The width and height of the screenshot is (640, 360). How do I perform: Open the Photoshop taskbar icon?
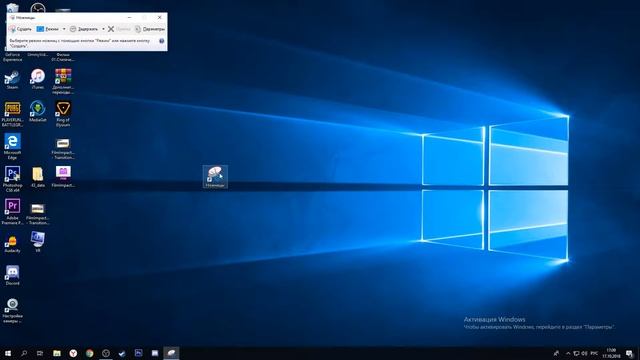[x=138, y=353]
